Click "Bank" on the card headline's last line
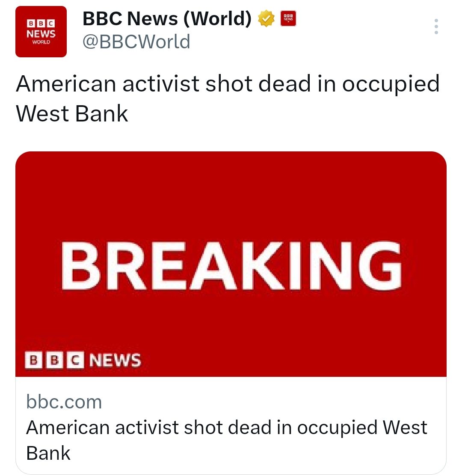Viewport: 462px width, 476px height. coord(48,453)
